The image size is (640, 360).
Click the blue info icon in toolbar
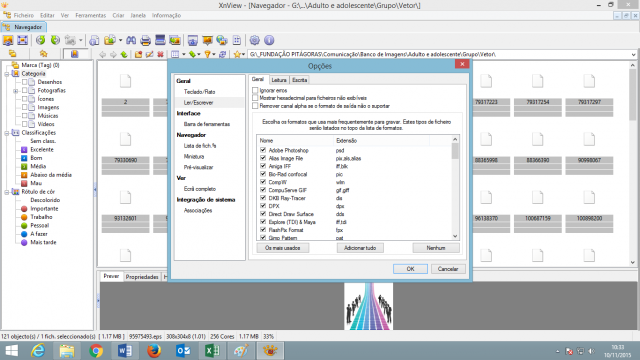pos(269,40)
